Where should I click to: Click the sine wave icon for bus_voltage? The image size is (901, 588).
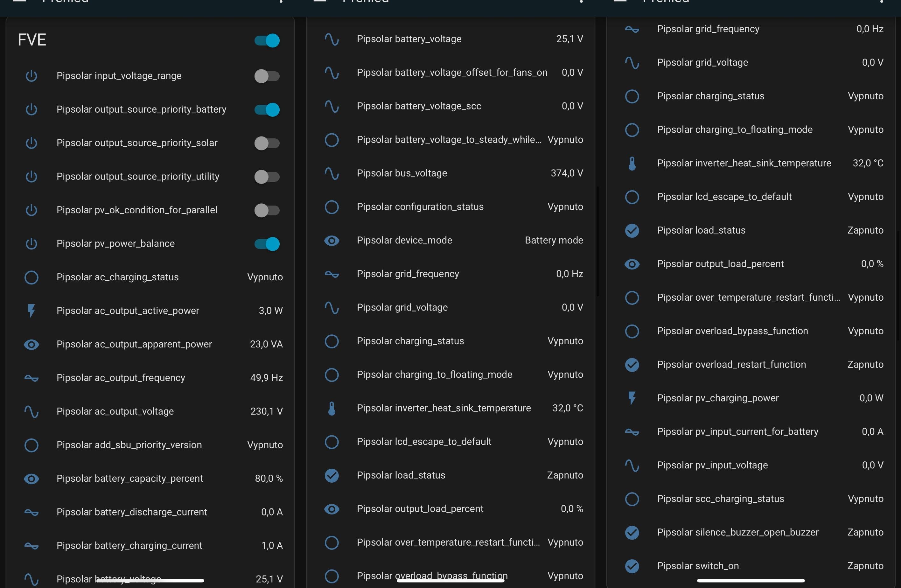click(332, 173)
